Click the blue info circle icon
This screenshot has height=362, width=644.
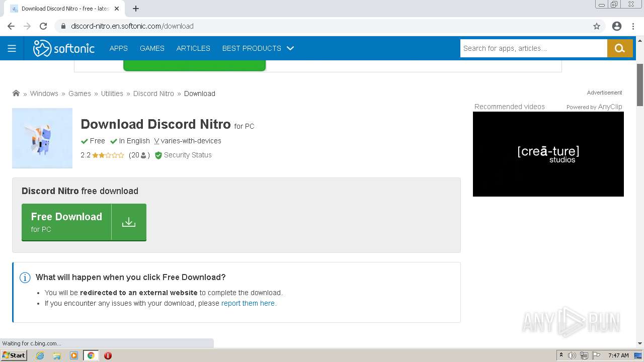tap(25, 278)
